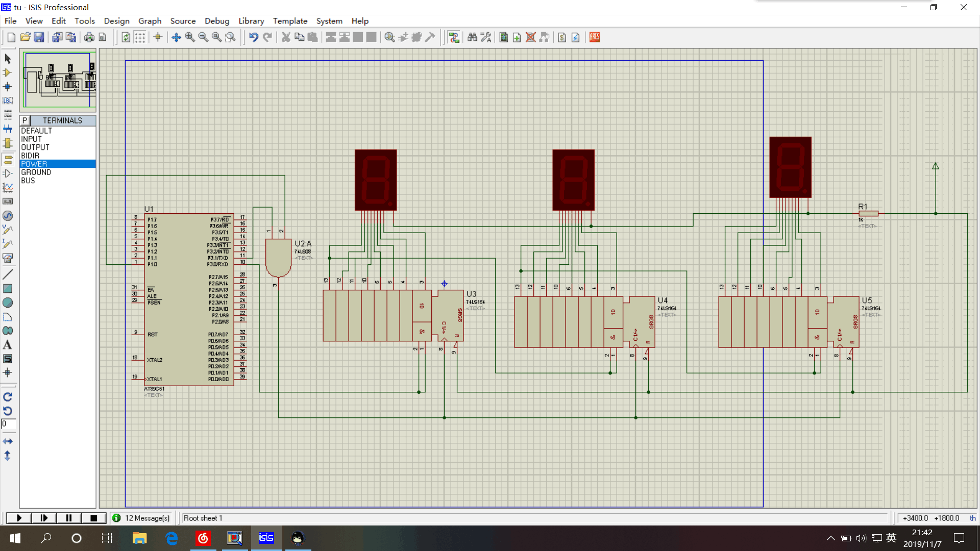Image resolution: width=980 pixels, height=551 pixels.
Task: Toggle the grid display
Action: [140, 37]
